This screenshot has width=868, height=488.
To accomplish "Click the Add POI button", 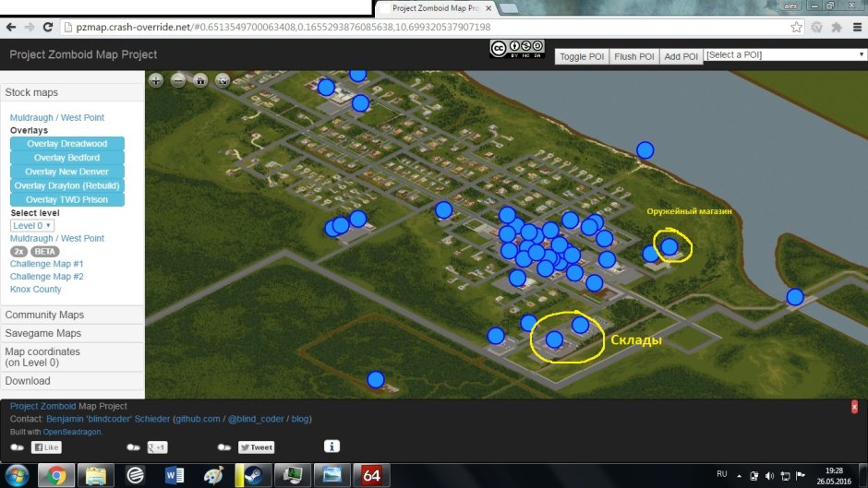I will [x=681, y=56].
